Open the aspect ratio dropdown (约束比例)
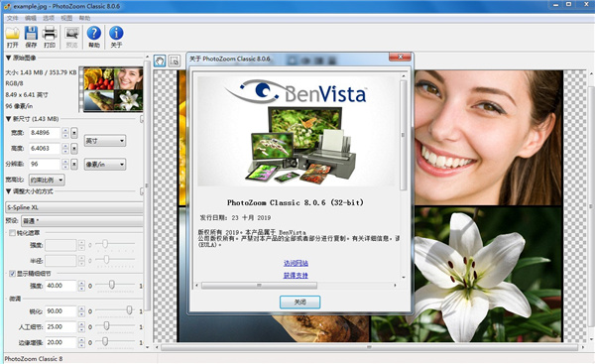595x364 pixels. [47, 180]
